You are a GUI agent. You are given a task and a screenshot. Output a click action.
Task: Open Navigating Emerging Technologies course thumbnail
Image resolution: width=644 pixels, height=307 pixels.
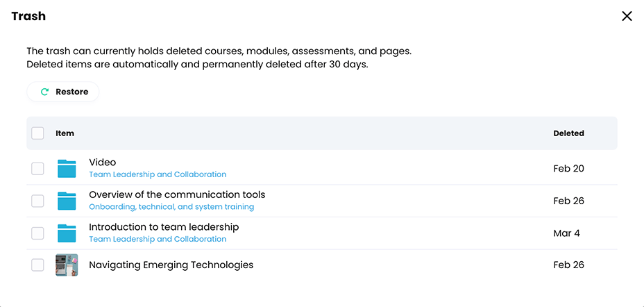click(67, 265)
